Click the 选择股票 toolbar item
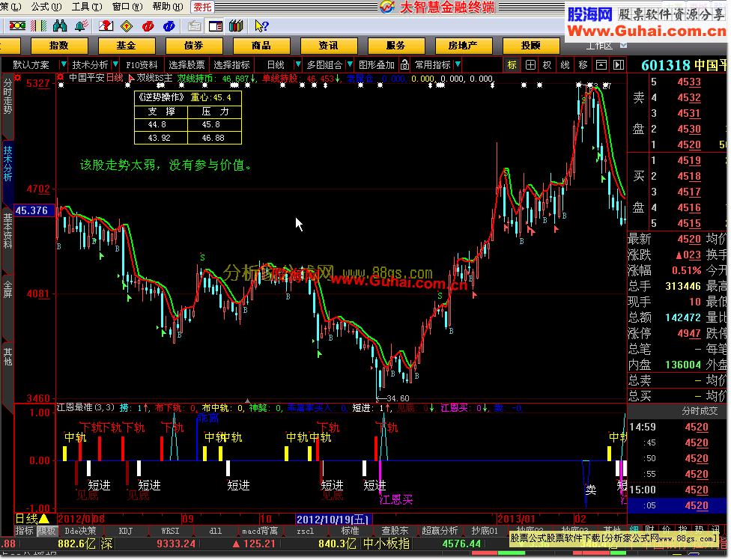The width and height of the screenshot is (731, 560). 186,64
